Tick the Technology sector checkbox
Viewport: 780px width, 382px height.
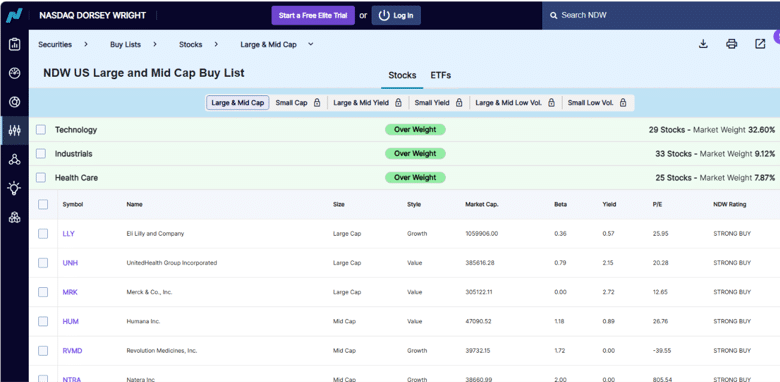tap(41, 130)
